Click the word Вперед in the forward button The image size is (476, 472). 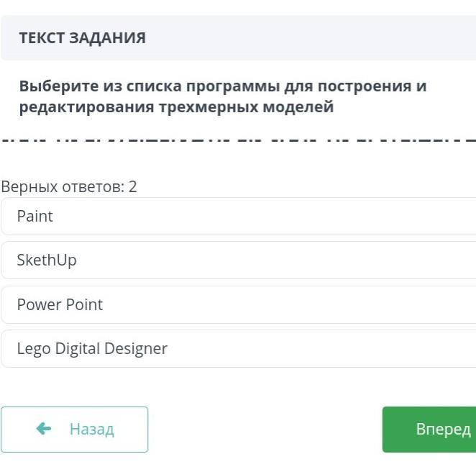pyautogui.click(x=443, y=430)
